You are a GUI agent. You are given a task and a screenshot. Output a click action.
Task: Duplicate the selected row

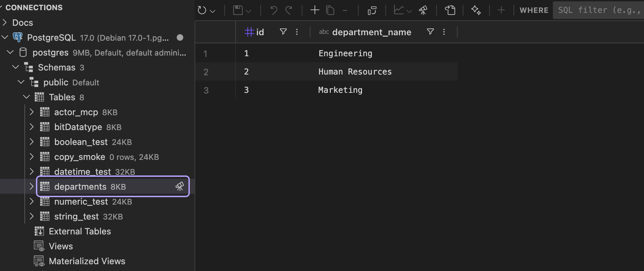pos(330,10)
